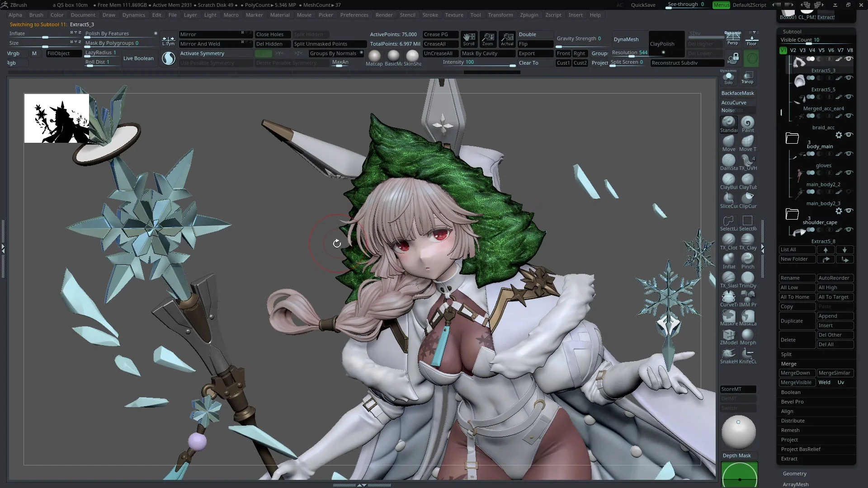Select the Matcap material sphere
The width and height of the screenshot is (868, 488).
tap(374, 58)
